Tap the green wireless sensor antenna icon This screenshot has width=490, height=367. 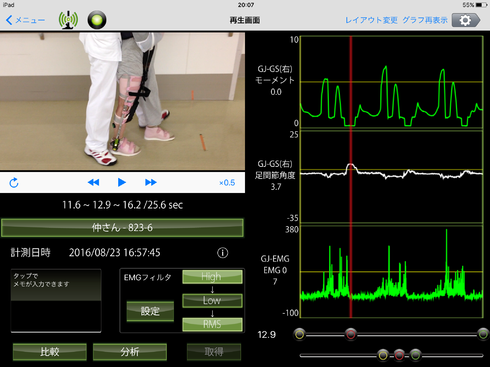point(68,20)
